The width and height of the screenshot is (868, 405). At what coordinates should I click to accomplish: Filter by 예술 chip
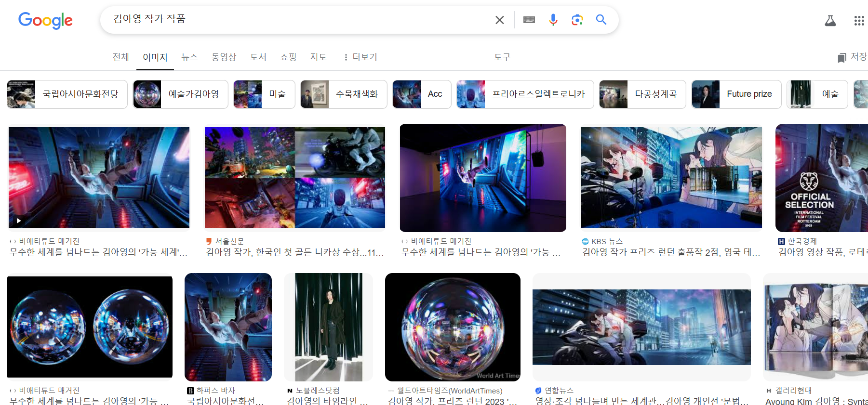point(817,94)
